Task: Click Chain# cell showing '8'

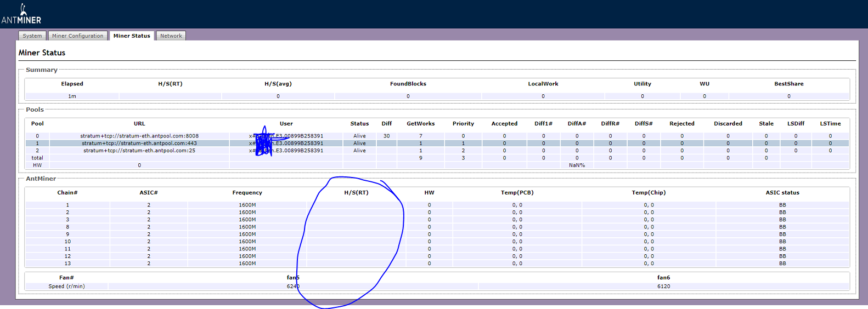Action: [67, 227]
